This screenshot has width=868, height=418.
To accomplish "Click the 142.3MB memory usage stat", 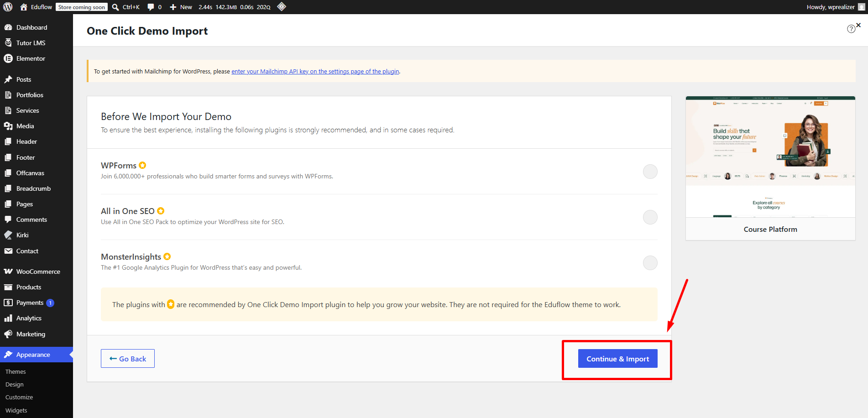I will point(226,7).
